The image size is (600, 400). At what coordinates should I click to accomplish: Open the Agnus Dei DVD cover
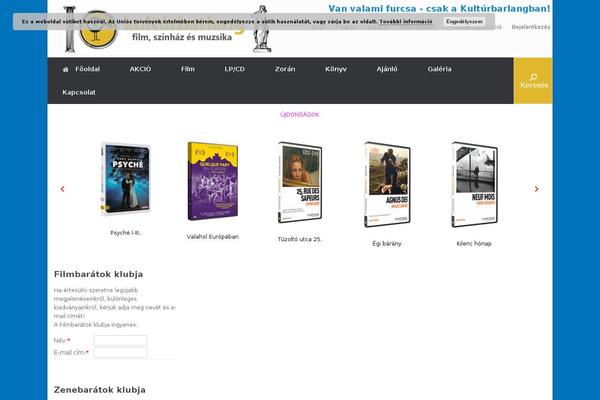pyautogui.click(x=387, y=184)
